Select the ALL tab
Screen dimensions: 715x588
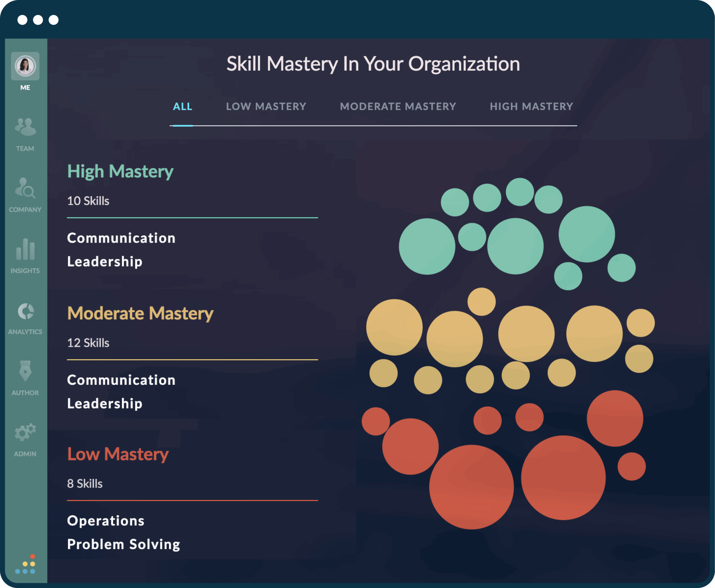click(x=183, y=107)
